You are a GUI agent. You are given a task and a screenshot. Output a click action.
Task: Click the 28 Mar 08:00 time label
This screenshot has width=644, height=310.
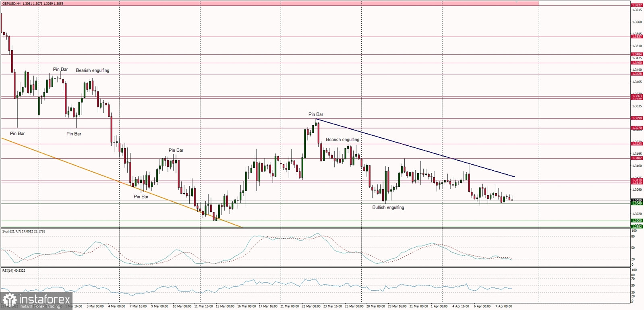coord(375,306)
